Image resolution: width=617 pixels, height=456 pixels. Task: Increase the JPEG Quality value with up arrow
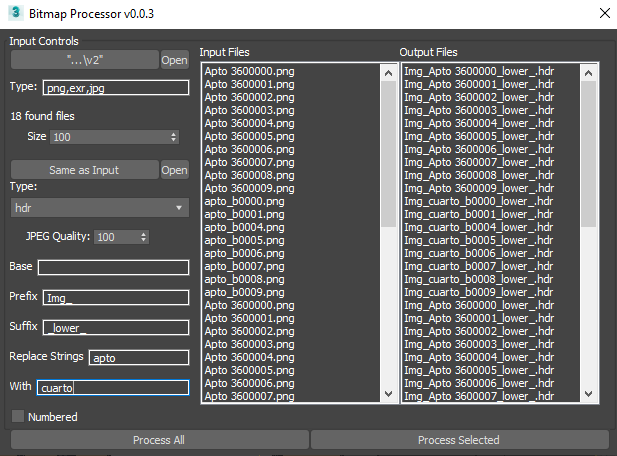pos(144,234)
